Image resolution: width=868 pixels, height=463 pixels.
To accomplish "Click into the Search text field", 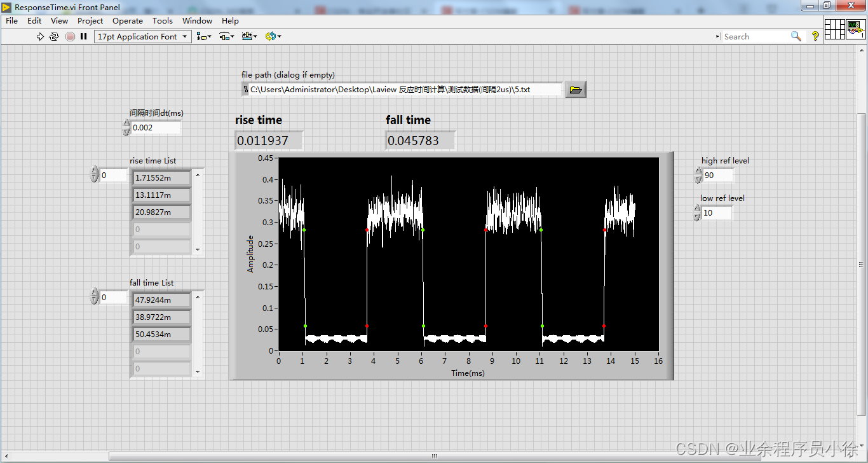I will point(754,36).
